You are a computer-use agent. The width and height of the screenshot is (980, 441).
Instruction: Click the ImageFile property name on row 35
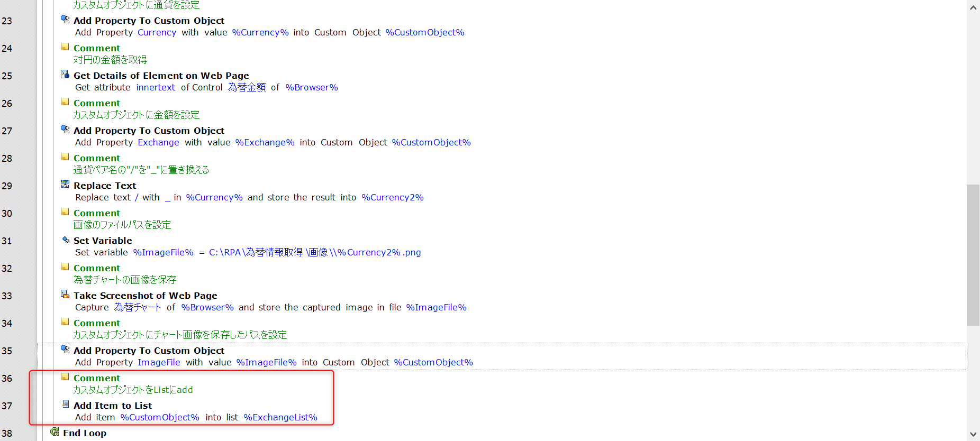pyautogui.click(x=159, y=362)
